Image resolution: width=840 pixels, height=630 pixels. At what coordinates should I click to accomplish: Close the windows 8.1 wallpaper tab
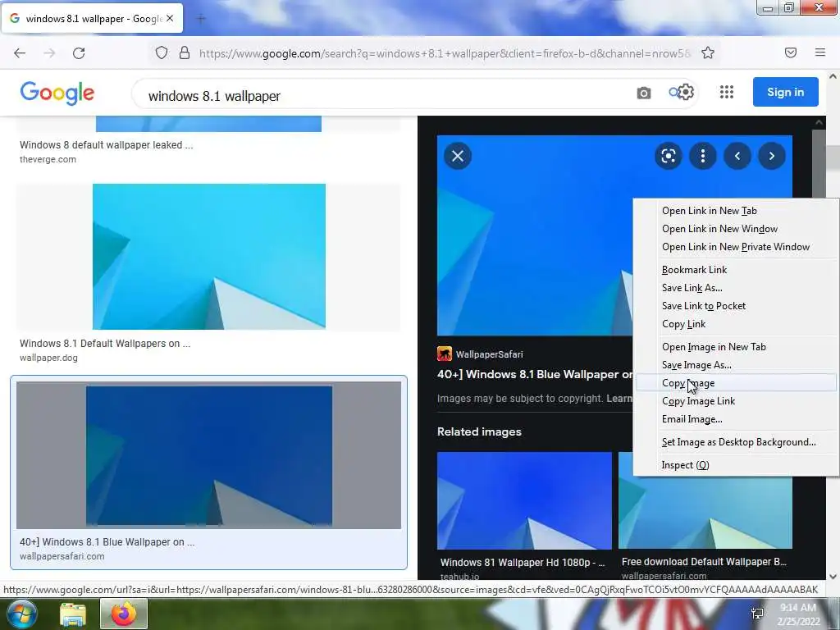click(170, 18)
